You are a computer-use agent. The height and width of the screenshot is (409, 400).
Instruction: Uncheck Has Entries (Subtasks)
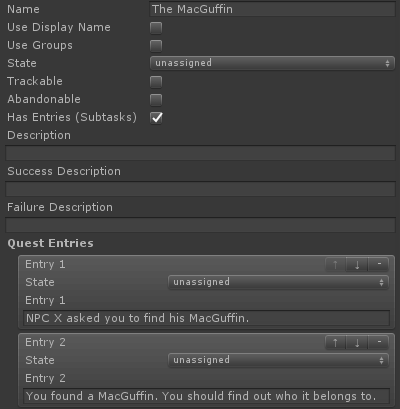click(x=156, y=118)
